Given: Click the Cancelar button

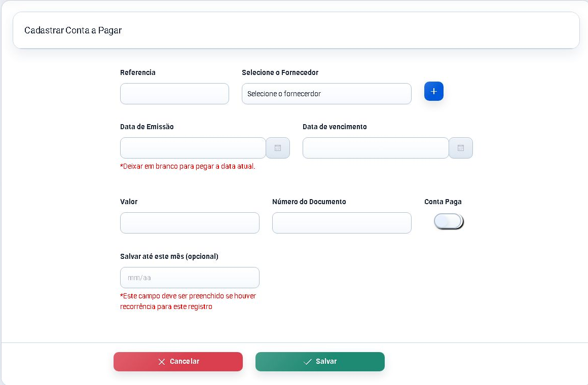Looking at the screenshot, I should (x=178, y=361).
